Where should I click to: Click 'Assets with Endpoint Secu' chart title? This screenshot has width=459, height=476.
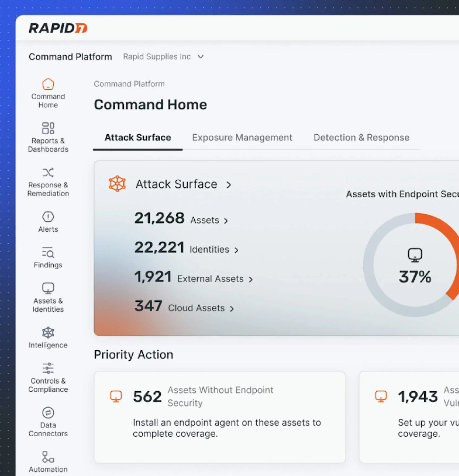(402, 194)
